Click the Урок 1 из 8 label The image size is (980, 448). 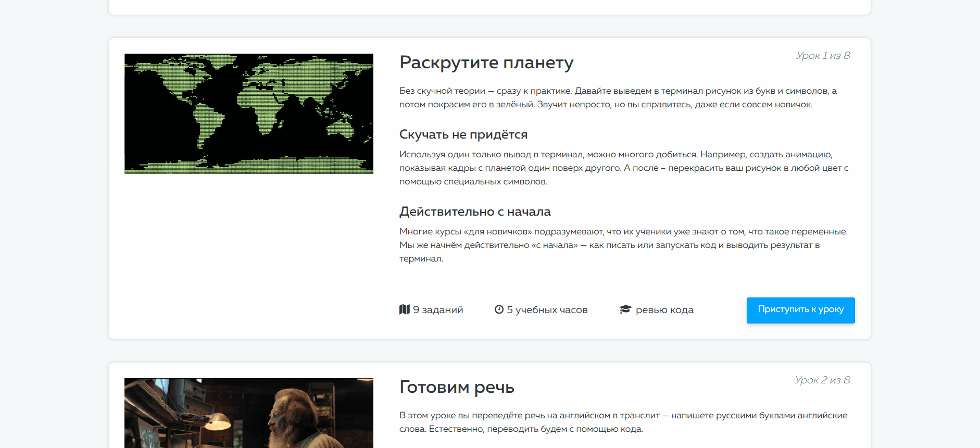(x=823, y=55)
